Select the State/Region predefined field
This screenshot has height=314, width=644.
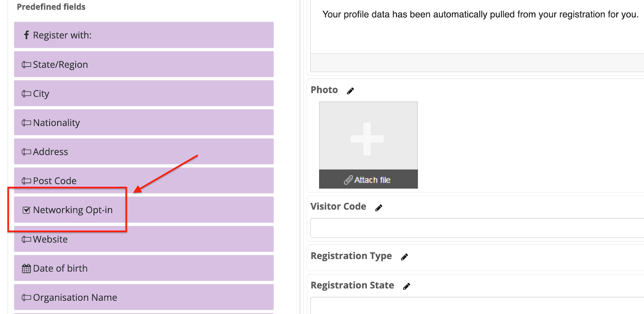tap(144, 64)
